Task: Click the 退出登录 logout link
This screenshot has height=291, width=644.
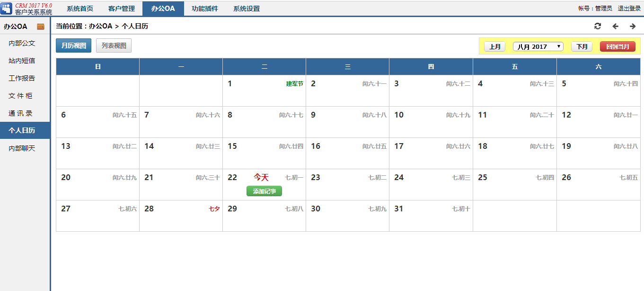Action: pyautogui.click(x=629, y=9)
